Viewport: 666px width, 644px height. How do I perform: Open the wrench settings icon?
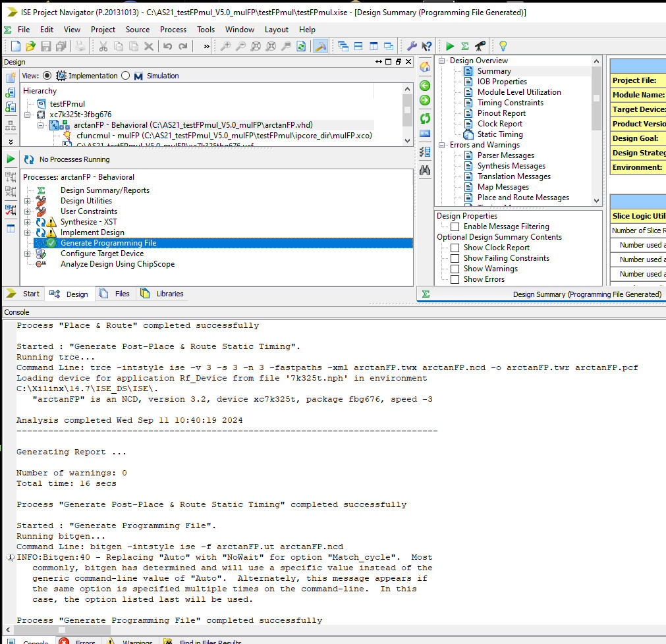(412, 46)
